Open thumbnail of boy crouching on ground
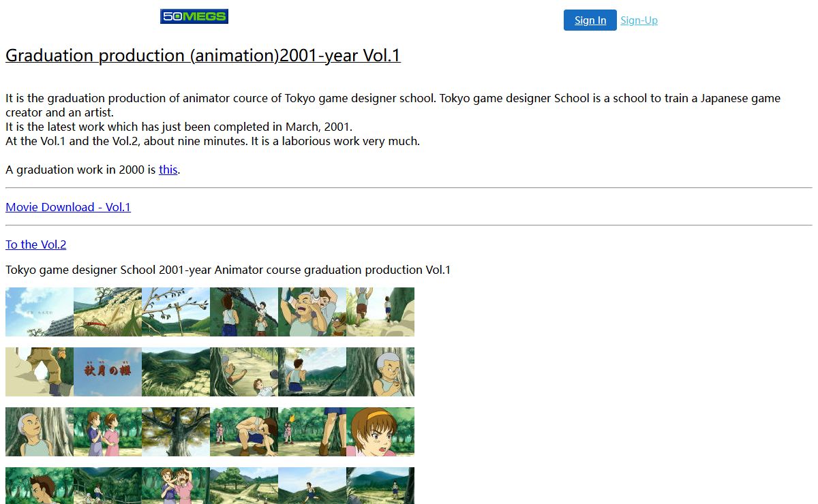 point(244,432)
